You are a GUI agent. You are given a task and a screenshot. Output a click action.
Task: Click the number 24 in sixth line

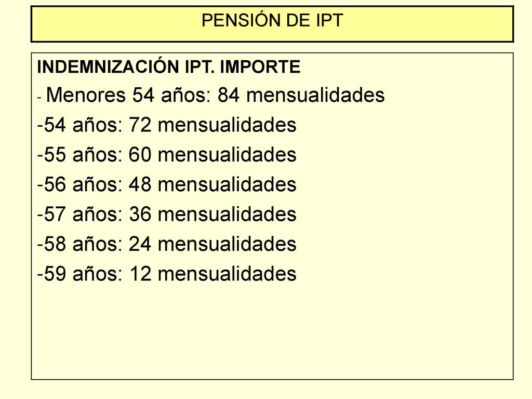pos(140,244)
